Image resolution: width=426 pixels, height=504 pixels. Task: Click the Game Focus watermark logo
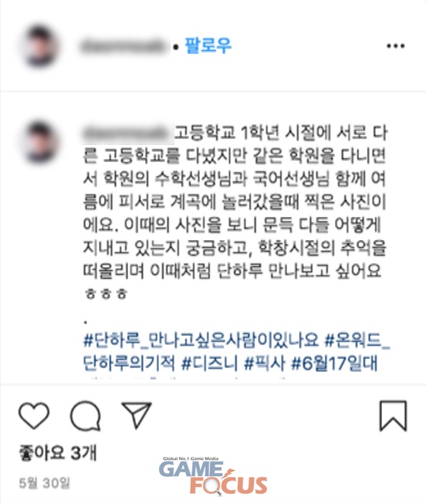tap(213, 475)
